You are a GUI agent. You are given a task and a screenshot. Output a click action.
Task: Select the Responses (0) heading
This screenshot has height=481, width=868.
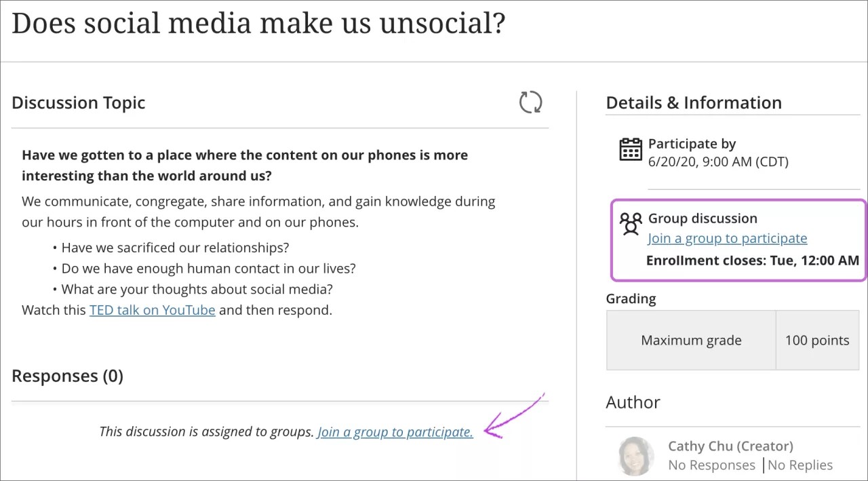(x=66, y=376)
